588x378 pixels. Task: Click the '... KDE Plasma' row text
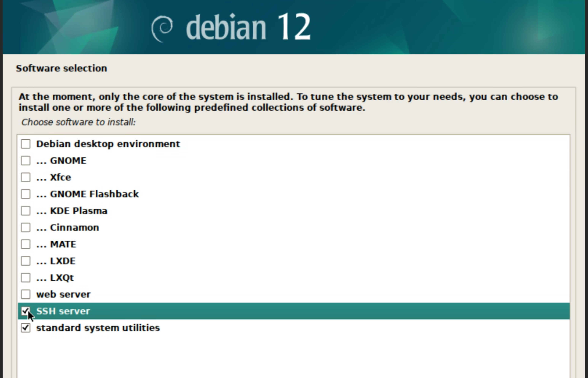[x=72, y=211]
